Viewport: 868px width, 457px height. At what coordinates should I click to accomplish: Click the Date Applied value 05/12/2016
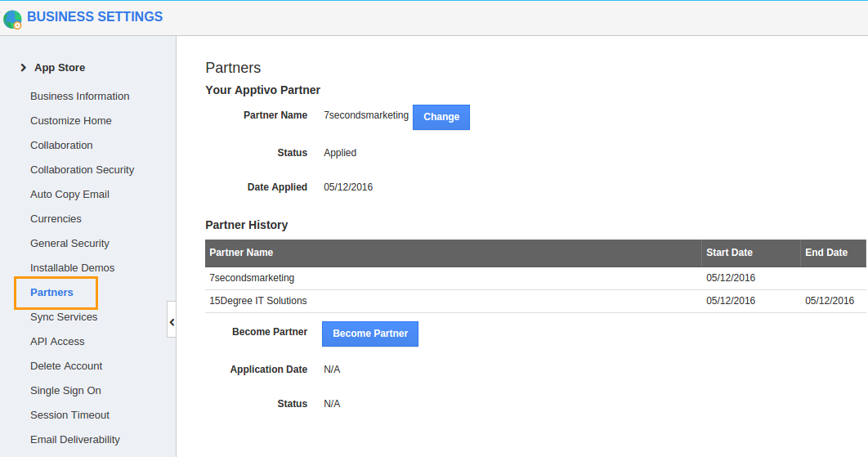tap(348, 187)
